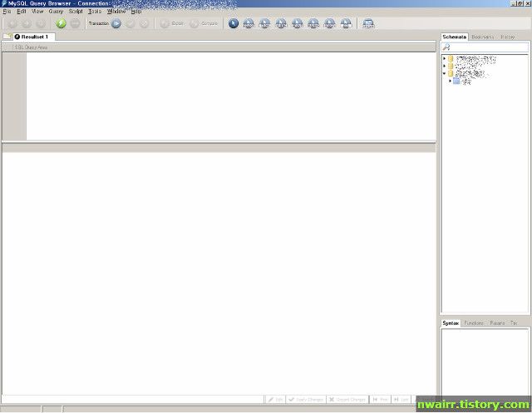Select the mouse pointer tool icon
Viewport: 532px width, 413px height.
pyautogui.click(x=234, y=23)
